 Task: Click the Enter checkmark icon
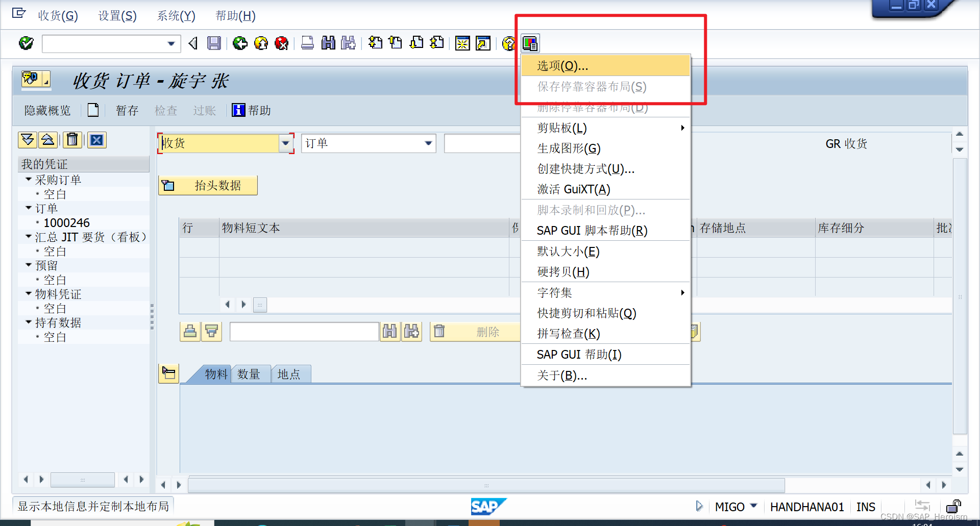click(25, 43)
